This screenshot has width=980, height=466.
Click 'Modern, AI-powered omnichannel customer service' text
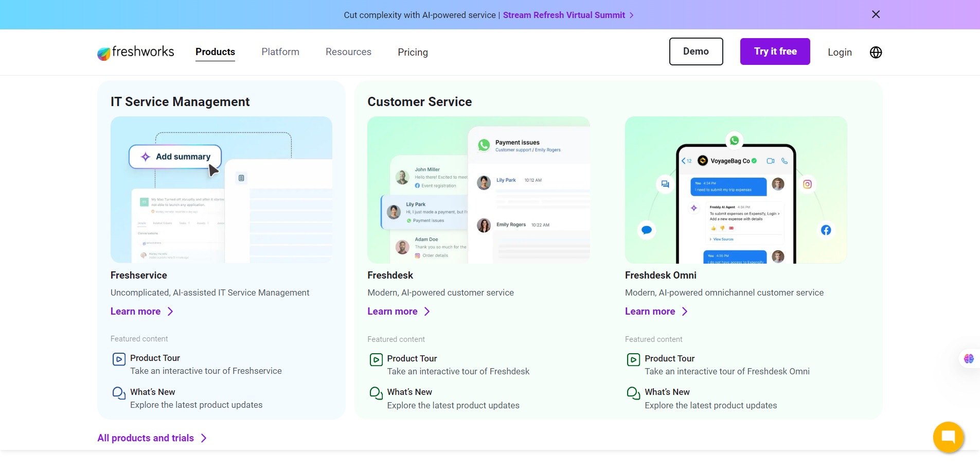click(724, 292)
